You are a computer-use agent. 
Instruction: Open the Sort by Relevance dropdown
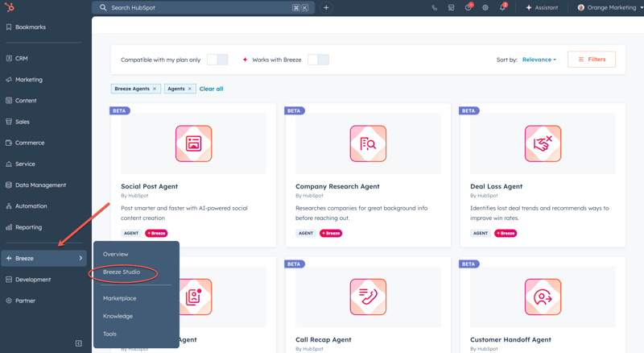(539, 60)
